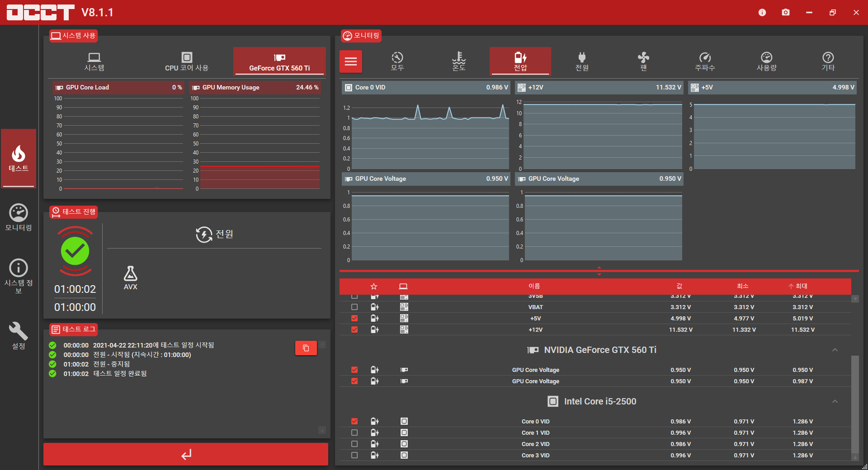The width and height of the screenshot is (868, 470).
Task: Click the test log scroll up arrow
Action: tap(322, 345)
